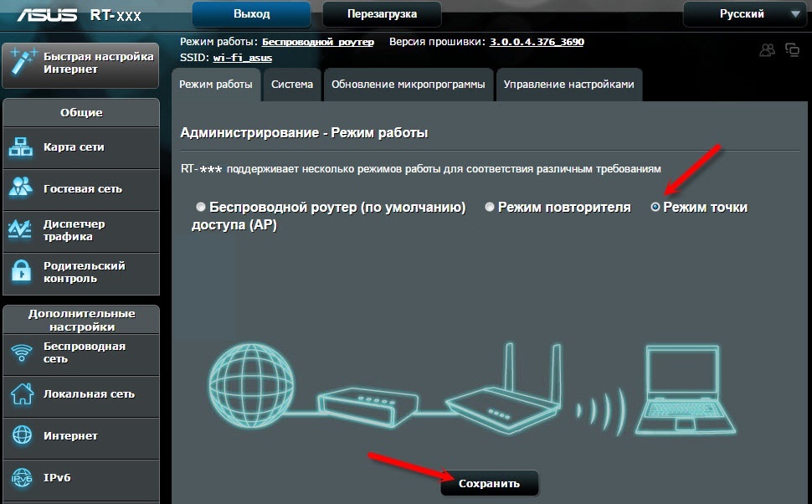The height and width of the screenshot is (504, 812).
Task: Switch to the Режим работы tab
Action: pyautogui.click(x=216, y=85)
